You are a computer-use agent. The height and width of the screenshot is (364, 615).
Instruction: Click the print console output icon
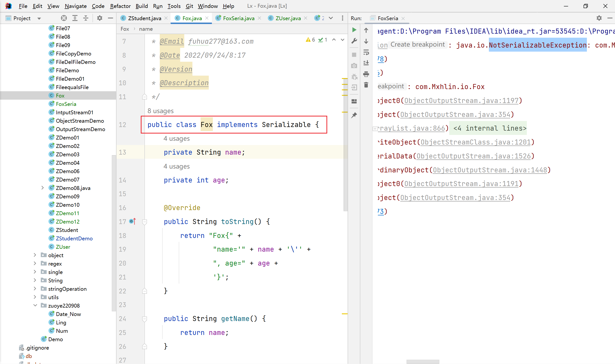click(366, 74)
